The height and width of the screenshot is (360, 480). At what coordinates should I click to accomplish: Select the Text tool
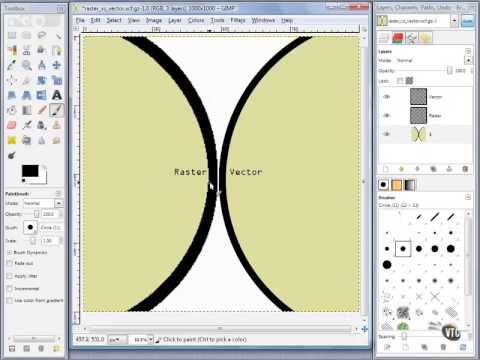pyautogui.click(x=57, y=95)
